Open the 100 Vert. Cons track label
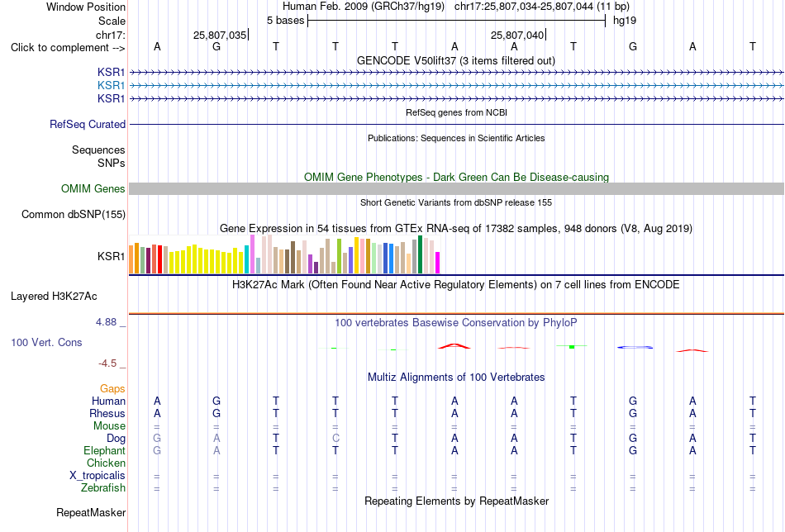This screenshot has width=785, height=532. point(46,342)
